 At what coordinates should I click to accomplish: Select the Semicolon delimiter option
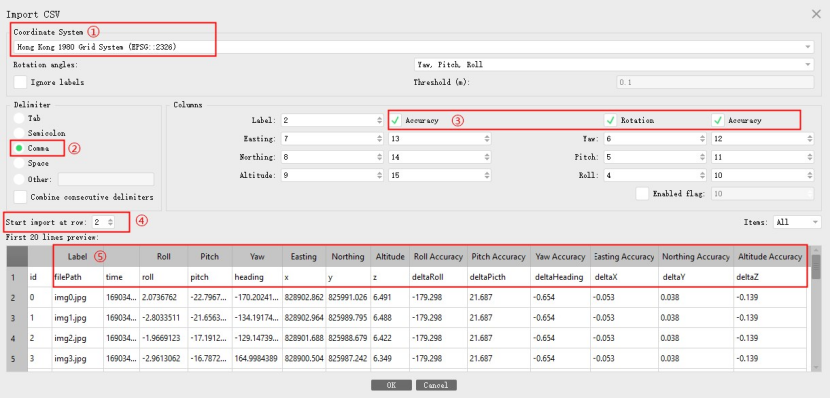click(x=20, y=133)
